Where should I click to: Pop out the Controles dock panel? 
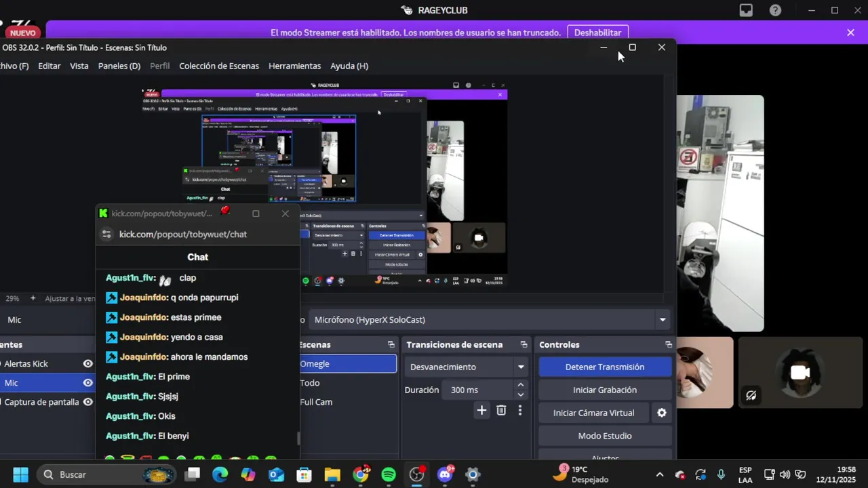pos(669,344)
